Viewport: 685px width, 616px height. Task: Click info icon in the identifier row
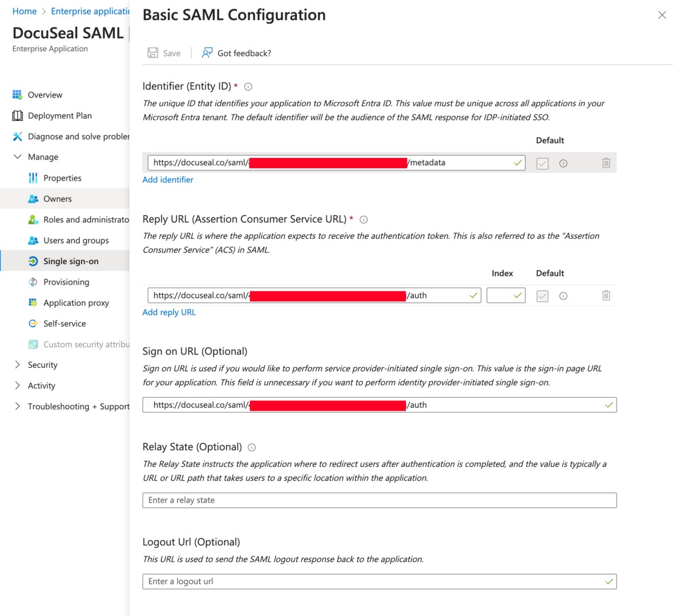(563, 163)
